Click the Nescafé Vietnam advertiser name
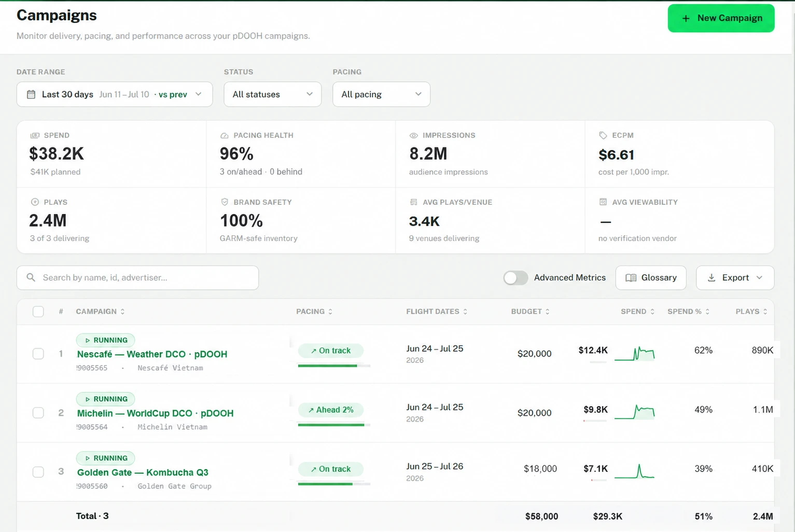 [x=170, y=368]
